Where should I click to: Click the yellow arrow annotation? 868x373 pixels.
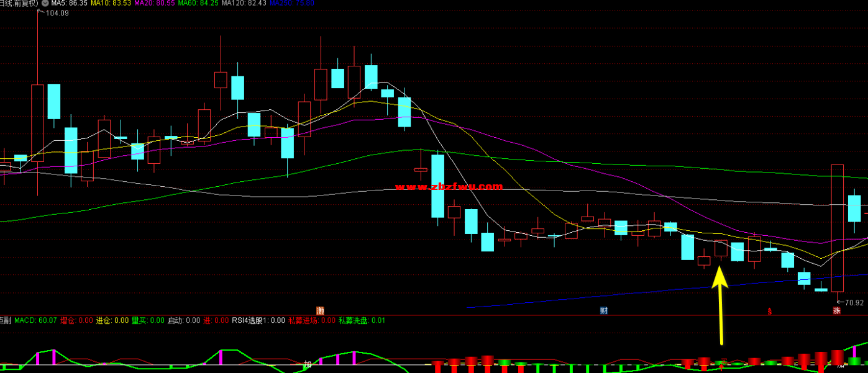click(720, 304)
